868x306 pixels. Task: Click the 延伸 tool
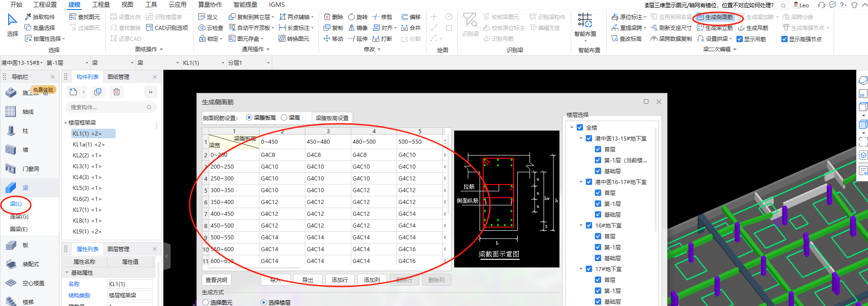point(358,39)
